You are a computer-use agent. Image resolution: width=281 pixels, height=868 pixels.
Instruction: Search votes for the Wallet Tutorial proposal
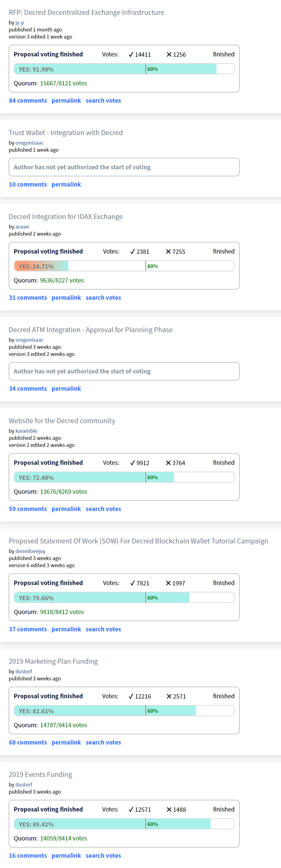click(103, 629)
